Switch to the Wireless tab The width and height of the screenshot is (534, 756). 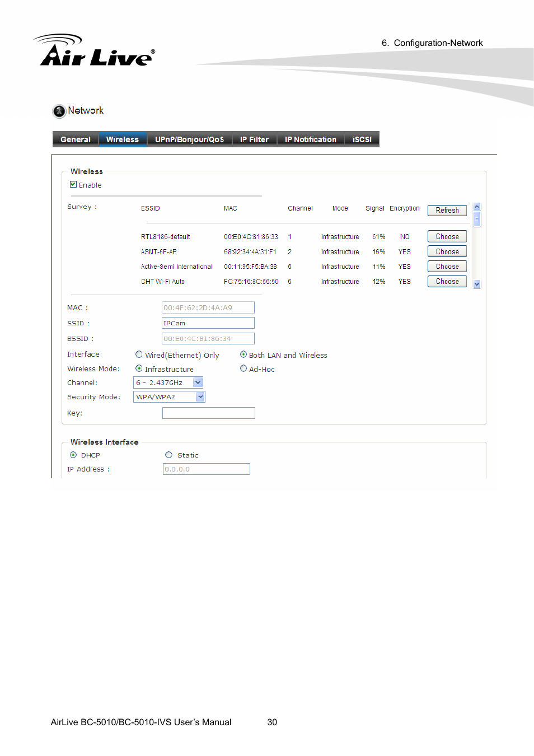tap(123, 139)
